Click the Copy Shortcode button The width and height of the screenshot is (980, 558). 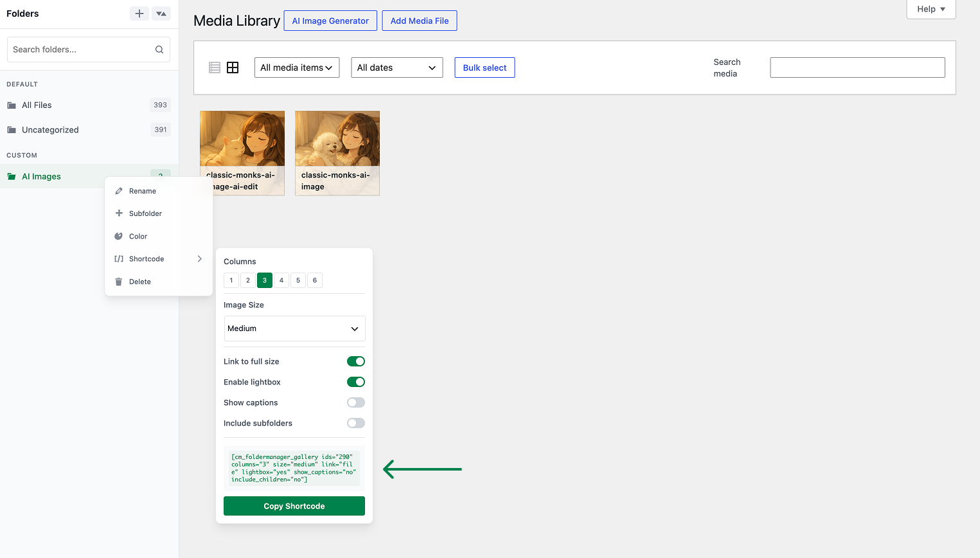tap(294, 506)
